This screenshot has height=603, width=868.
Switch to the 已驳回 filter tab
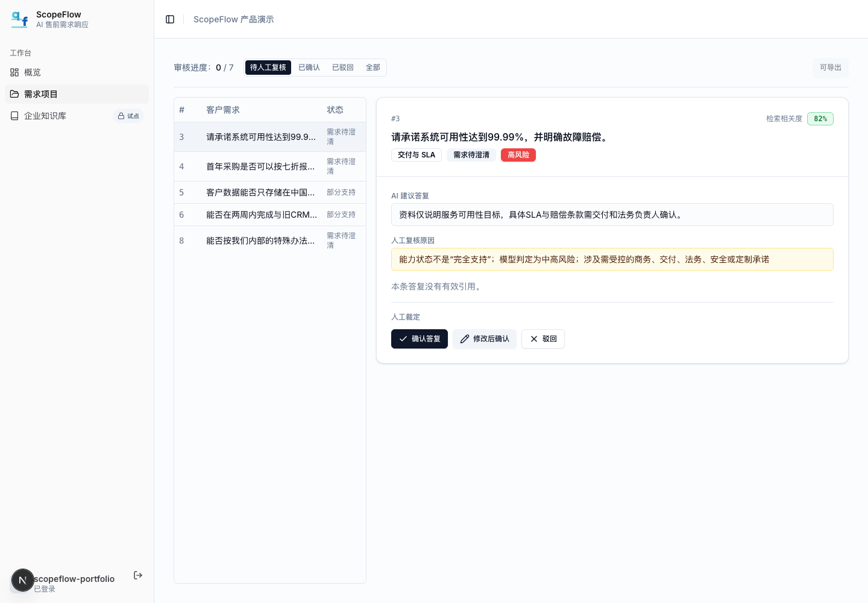click(x=343, y=68)
